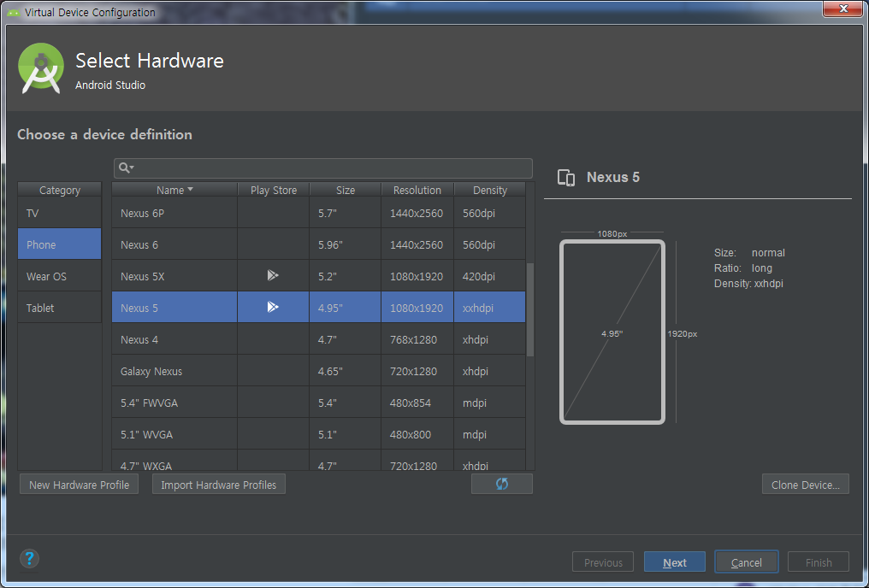Click the Play Store icon for Nexus 5X
The width and height of the screenshot is (869, 588).
273,275
